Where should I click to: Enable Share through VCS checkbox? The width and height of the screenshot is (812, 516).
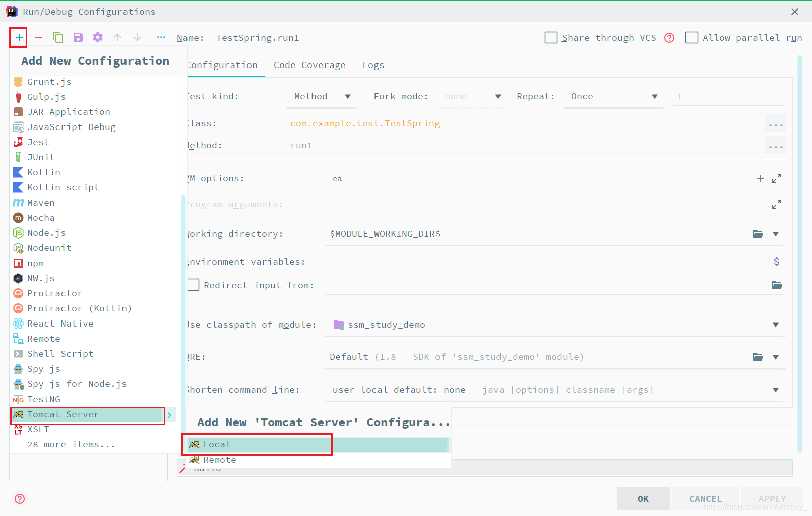551,38
